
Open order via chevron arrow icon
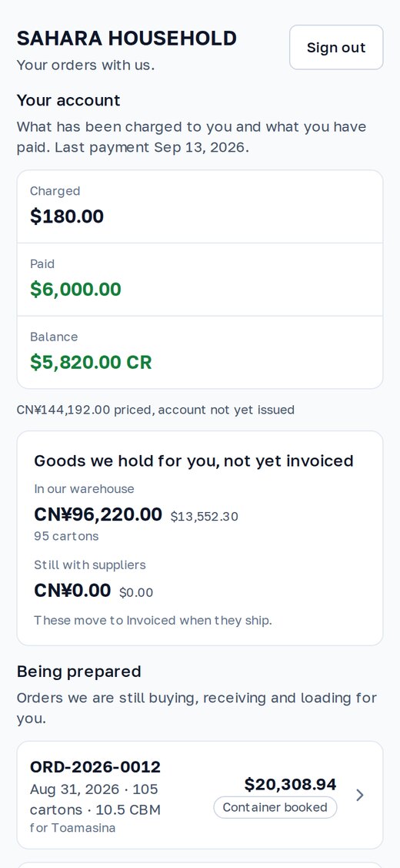tap(359, 795)
